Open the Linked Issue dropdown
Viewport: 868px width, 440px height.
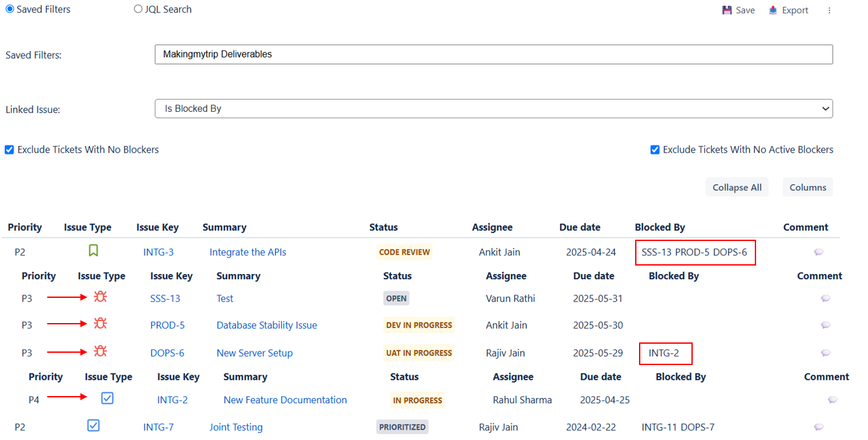coord(494,109)
